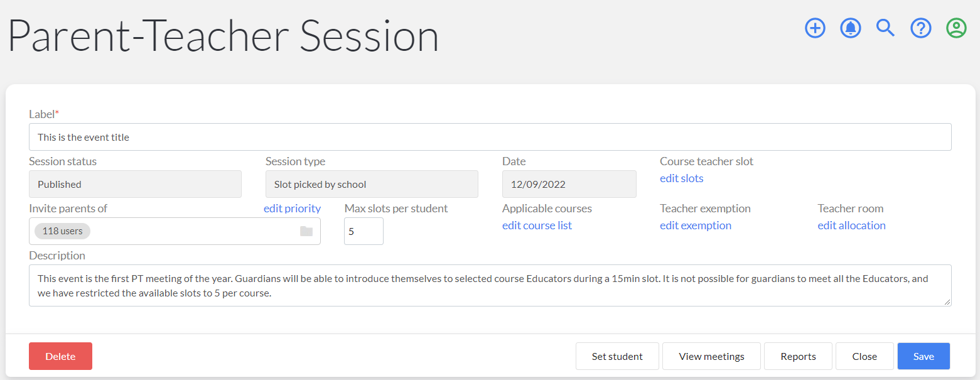Click the red Delete button

coord(60,356)
